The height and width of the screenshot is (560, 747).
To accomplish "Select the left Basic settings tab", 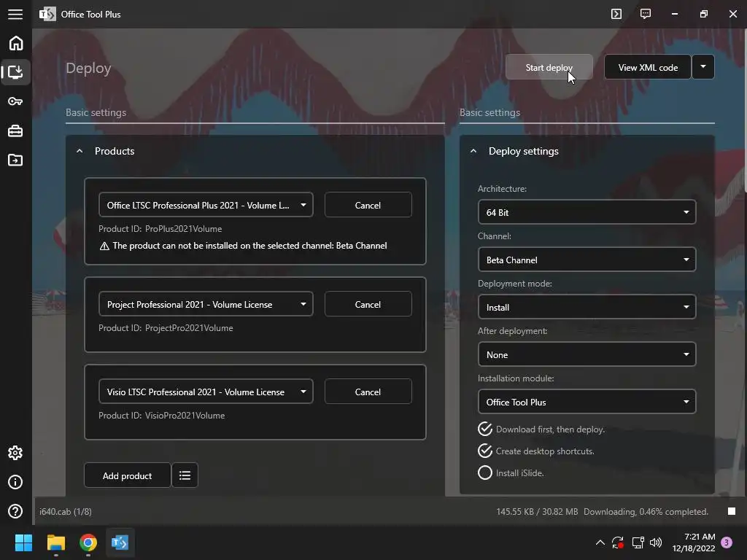I will tap(96, 113).
